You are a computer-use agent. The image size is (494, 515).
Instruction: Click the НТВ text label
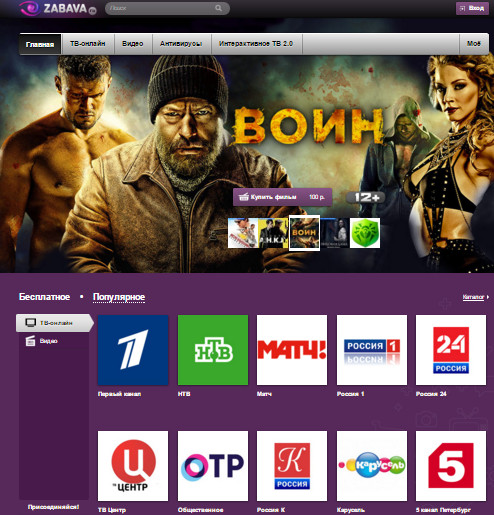(184, 394)
